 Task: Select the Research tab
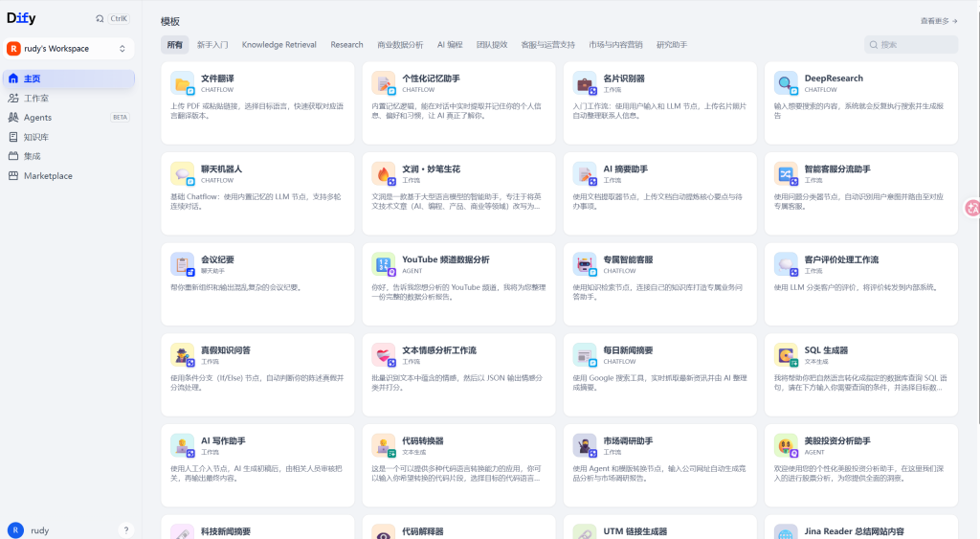(x=346, y=44)
